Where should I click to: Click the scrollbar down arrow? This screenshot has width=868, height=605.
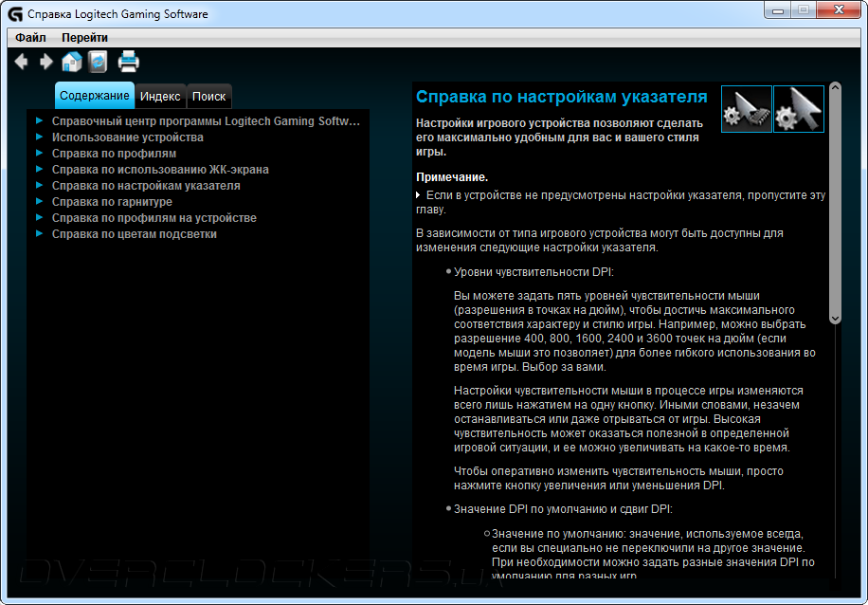(836, 319)
